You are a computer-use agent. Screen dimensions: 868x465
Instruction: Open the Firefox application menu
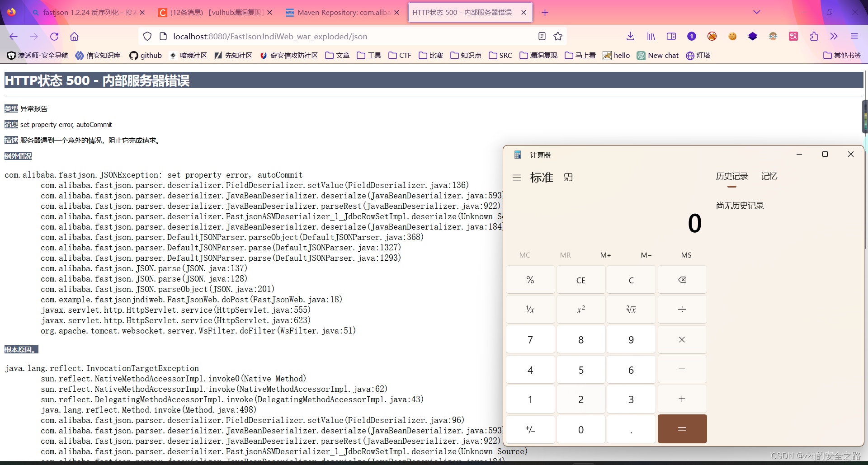coord(854,37)
